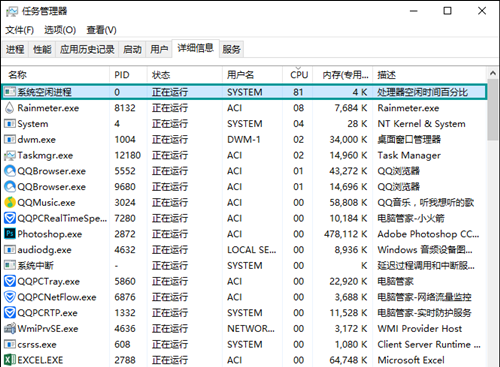Viewport: 500px width, 367px height.
Task: Click the description 处理器空闲时间百分比
Action: 422,92
